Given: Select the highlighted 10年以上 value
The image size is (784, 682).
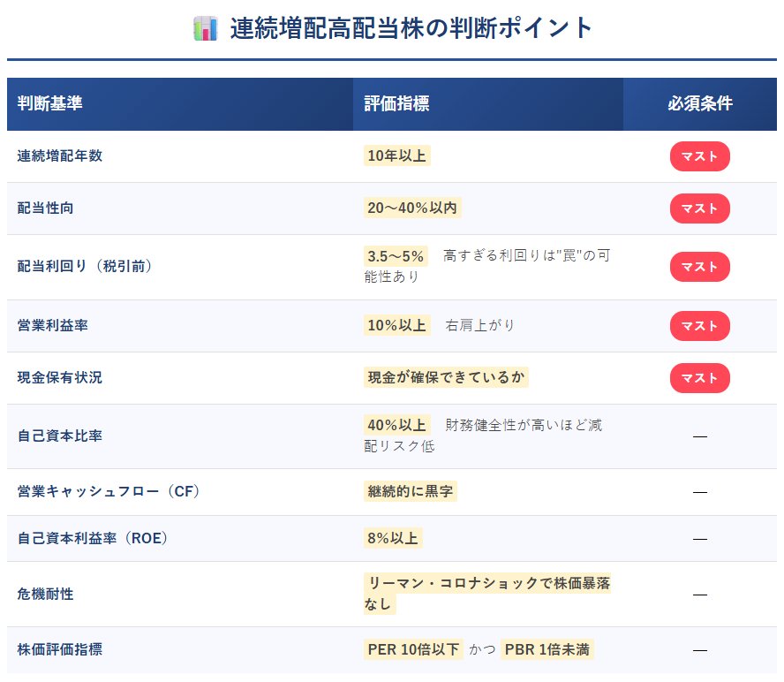Looking at the screenshot, I should pyautogui.click(x=396, y=156).
